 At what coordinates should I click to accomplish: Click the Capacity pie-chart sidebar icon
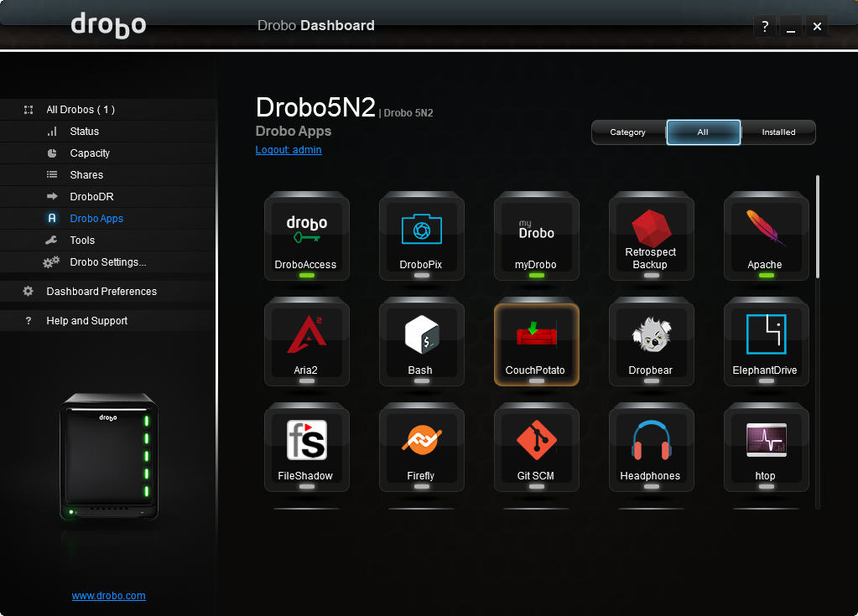52,153
